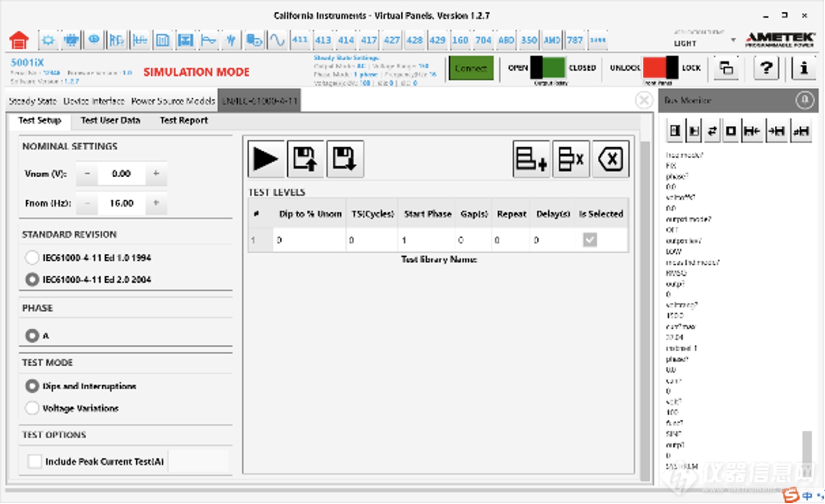Open the 414 test panel
825x504 pixels.
346,40
